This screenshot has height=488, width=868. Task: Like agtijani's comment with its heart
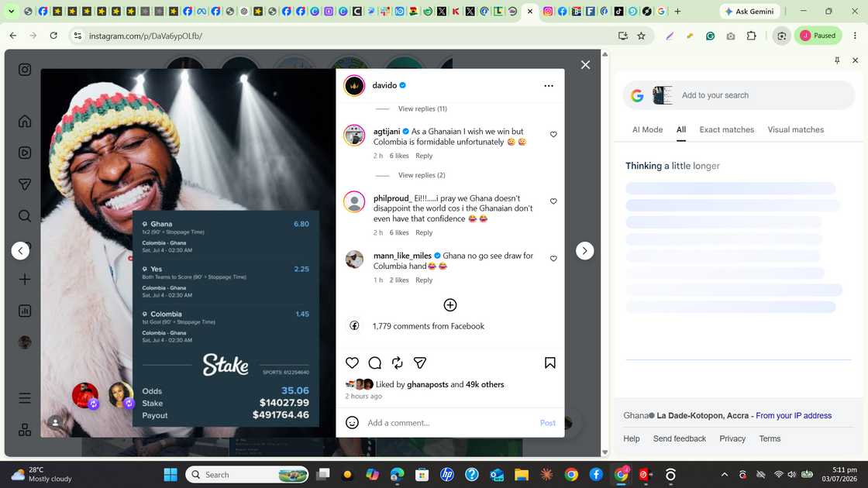tap(553, 135)
